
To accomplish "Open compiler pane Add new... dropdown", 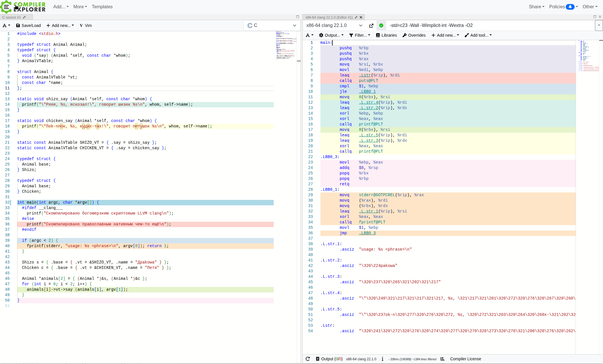I will (x=445, y=35).
